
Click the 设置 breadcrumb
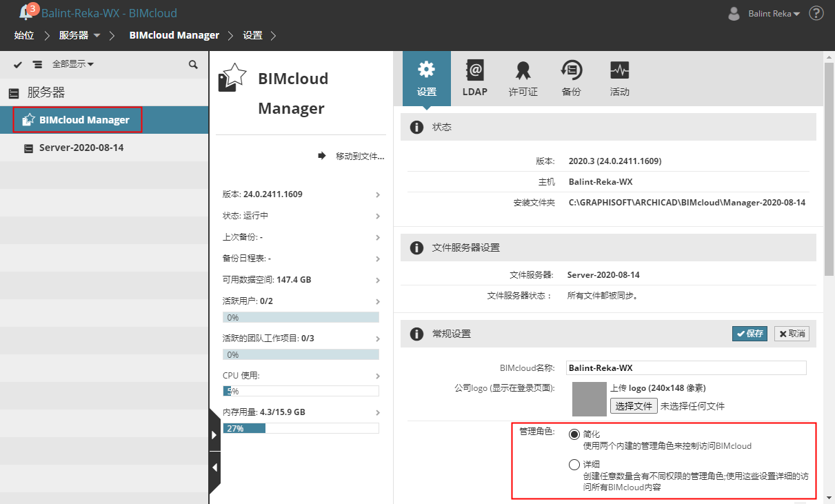click(252, 35)
